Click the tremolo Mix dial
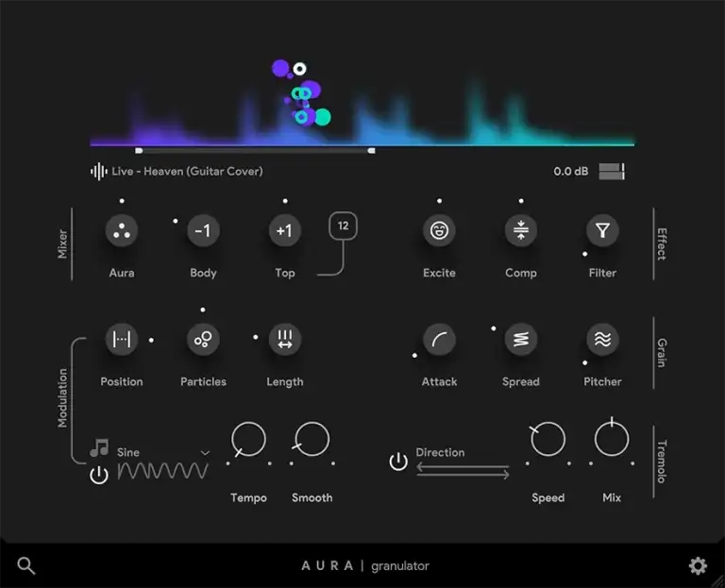This screenshot has width=725, height=588. (612, 438)
